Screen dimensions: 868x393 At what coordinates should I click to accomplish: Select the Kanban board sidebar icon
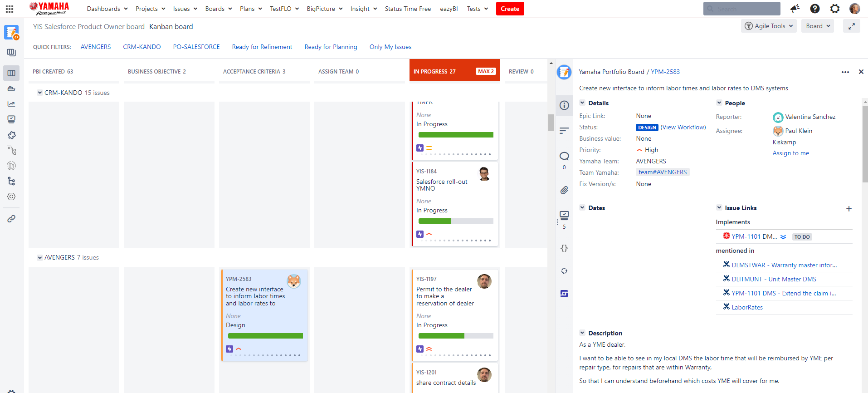pos(11,73)
